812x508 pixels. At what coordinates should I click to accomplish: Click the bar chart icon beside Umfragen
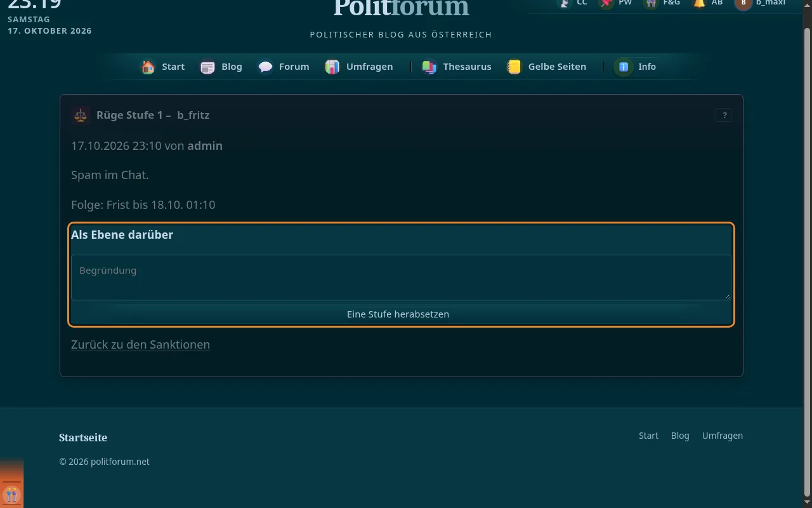[x=332, y=67]
